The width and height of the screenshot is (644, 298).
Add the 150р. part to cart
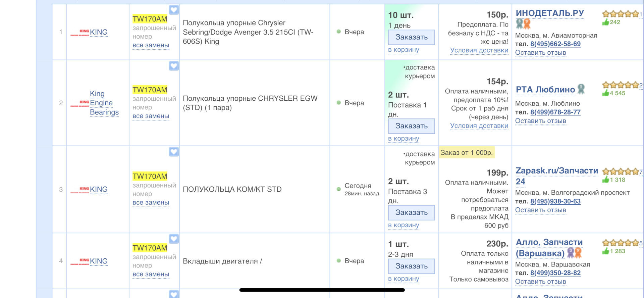[x=404, y=50]
